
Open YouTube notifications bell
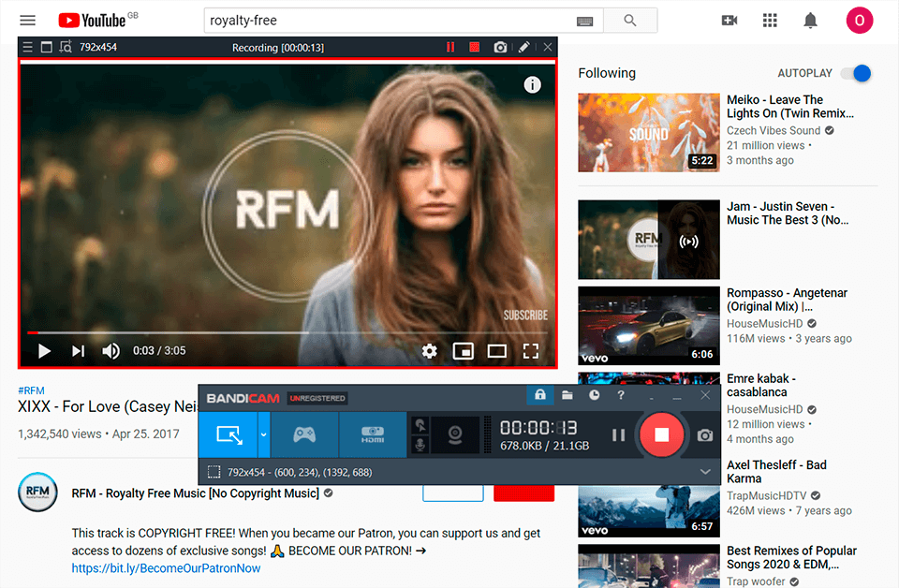[811, 20]
